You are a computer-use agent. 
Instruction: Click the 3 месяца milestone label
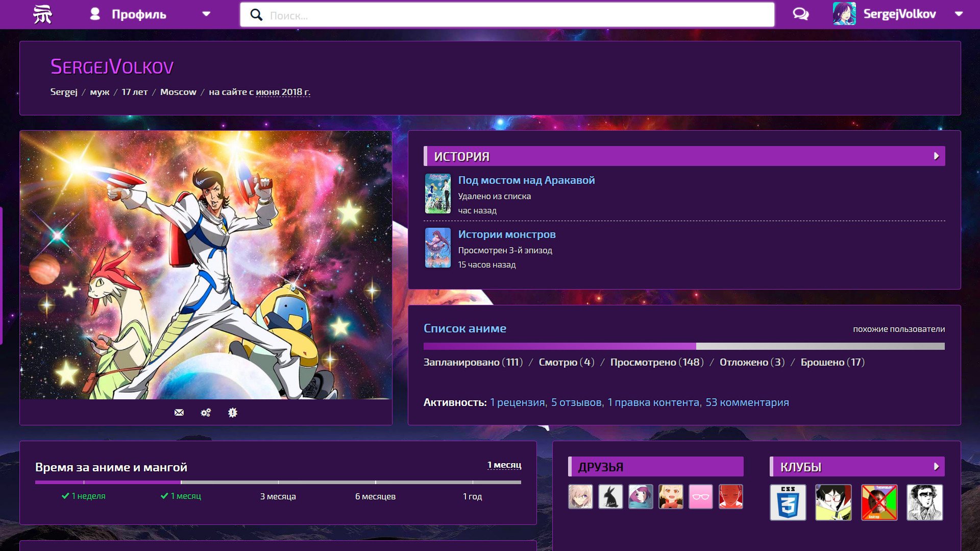278,496
